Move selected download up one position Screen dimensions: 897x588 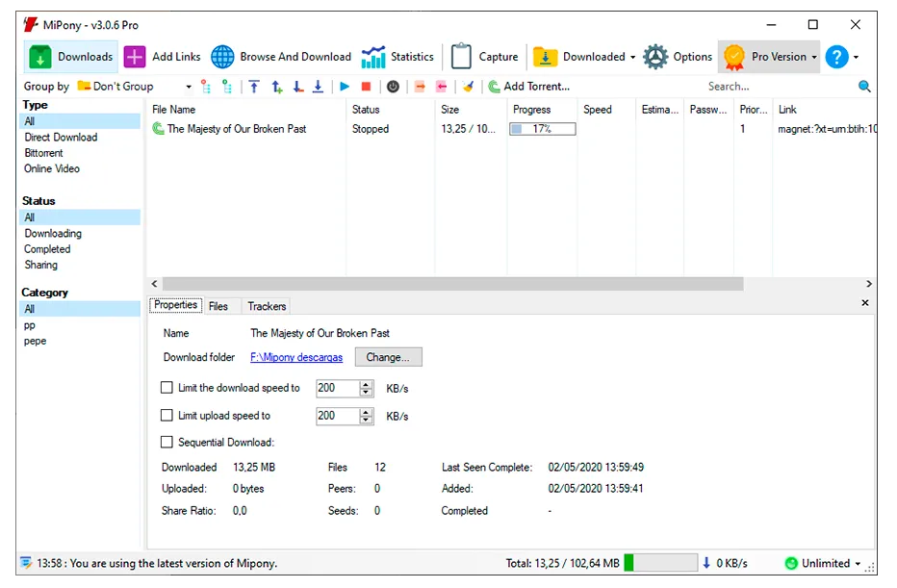tap(277, 87)
